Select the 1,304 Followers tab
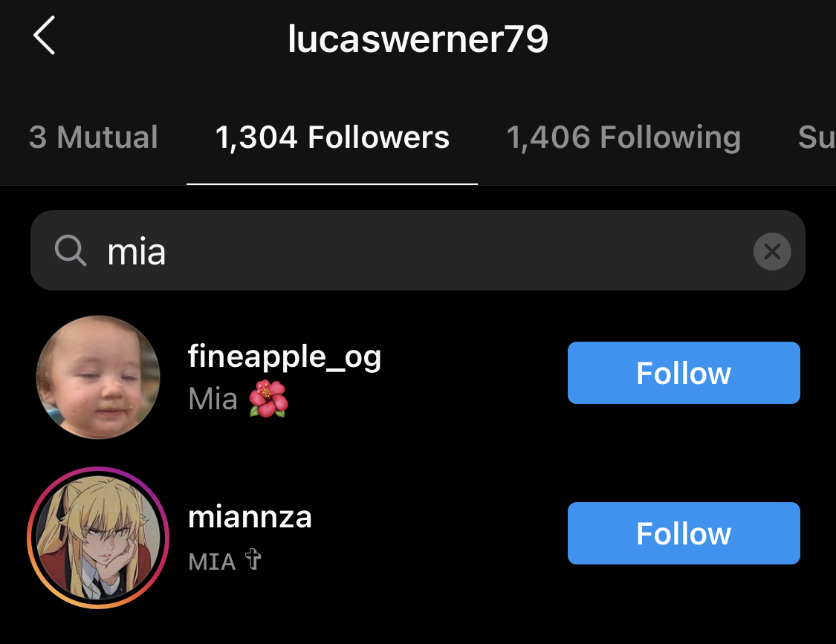The width and height of the screenshot is (836, 644). pos(332,137)
